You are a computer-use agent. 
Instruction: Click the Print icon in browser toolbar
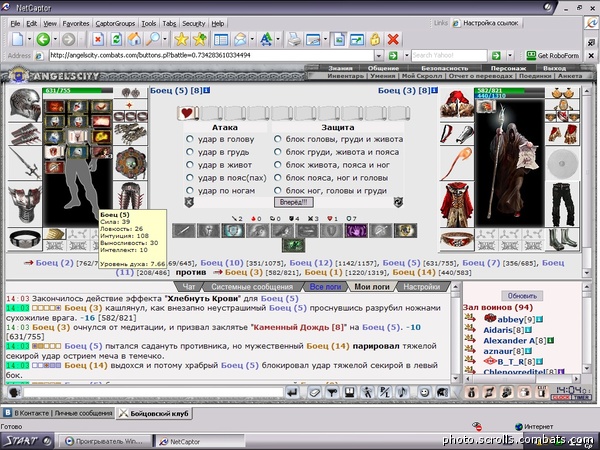[x=294, y=38]
